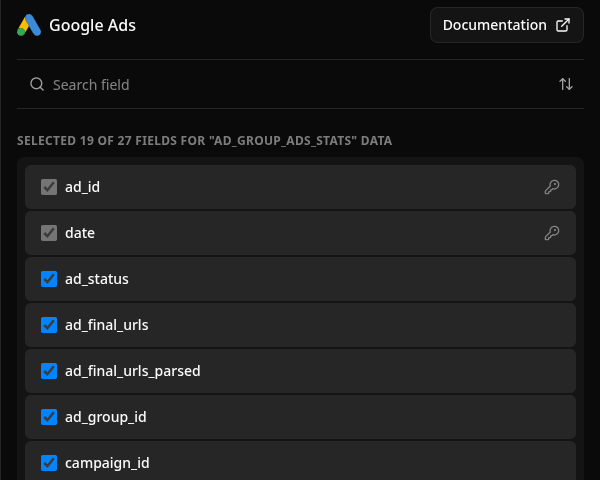Select the ad_group_id field label

106,417
